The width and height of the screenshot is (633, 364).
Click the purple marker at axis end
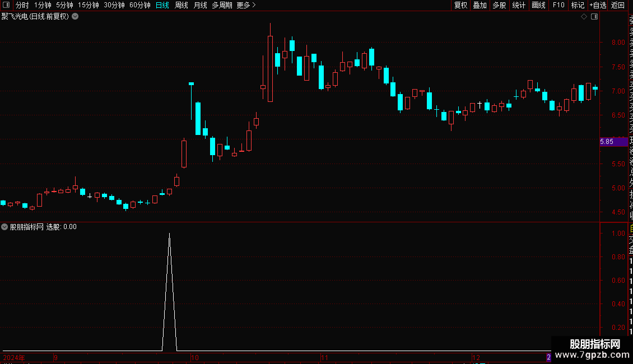pos(548,357)
